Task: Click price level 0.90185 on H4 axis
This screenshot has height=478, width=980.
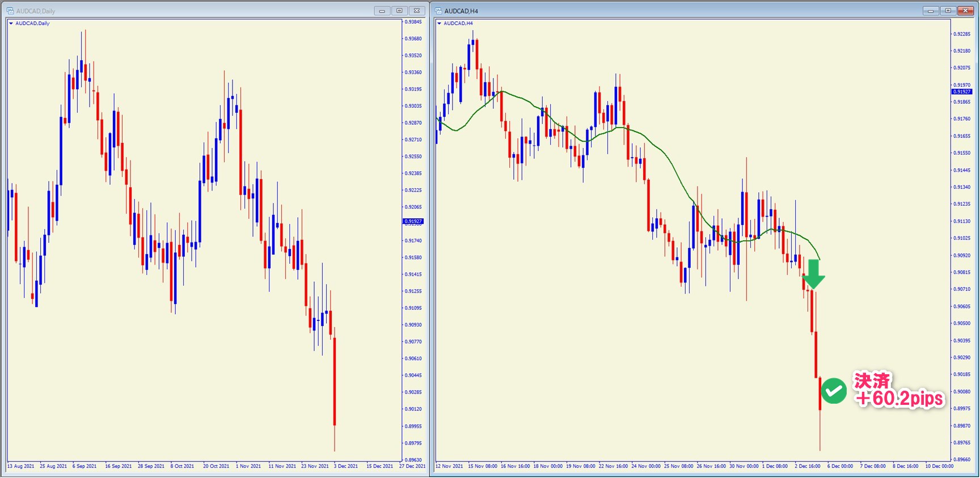Action: (962, 374)
